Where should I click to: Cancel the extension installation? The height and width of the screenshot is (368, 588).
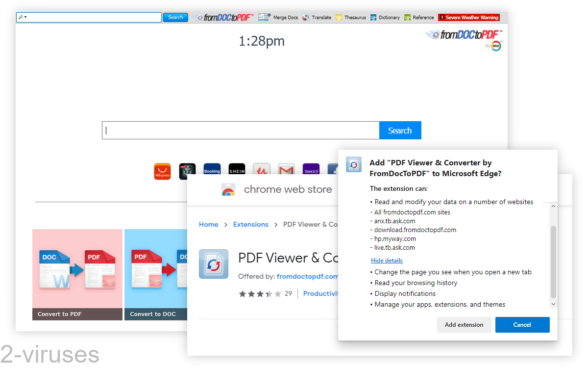tap(522, 324)
